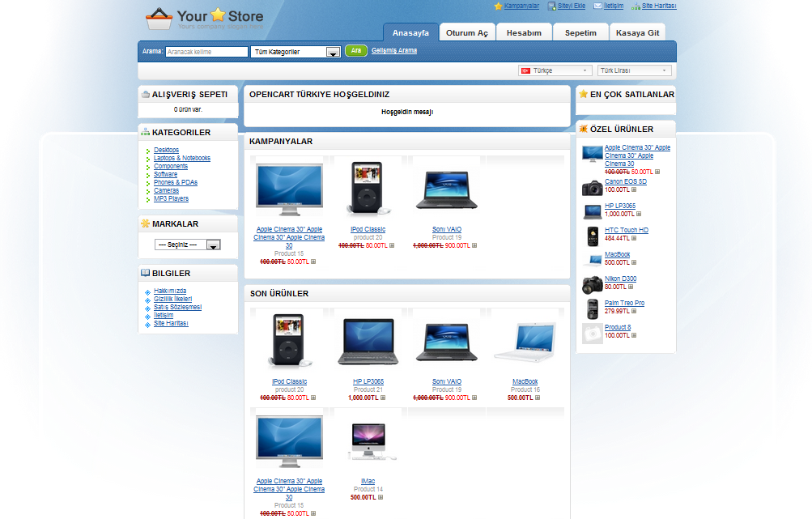
Task: Open Tüm Kategoriler search category dropdown
Action: (x=295, y=52)
